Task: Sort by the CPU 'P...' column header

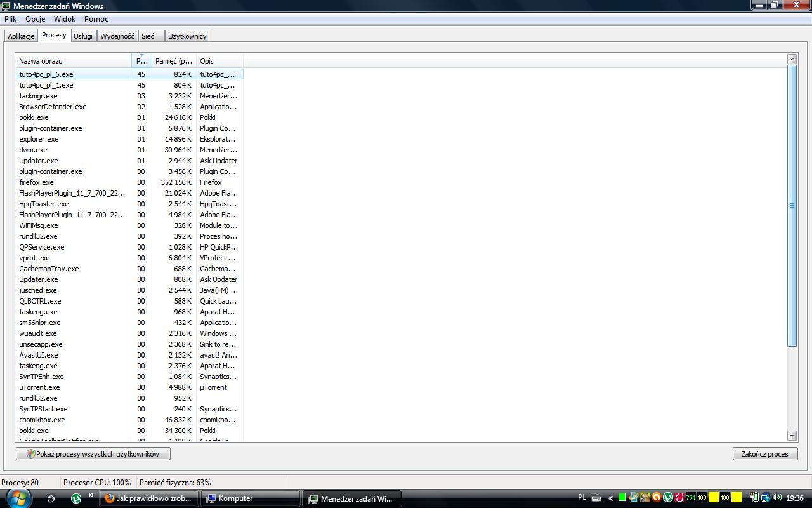Action: click(x=141, y=61)
